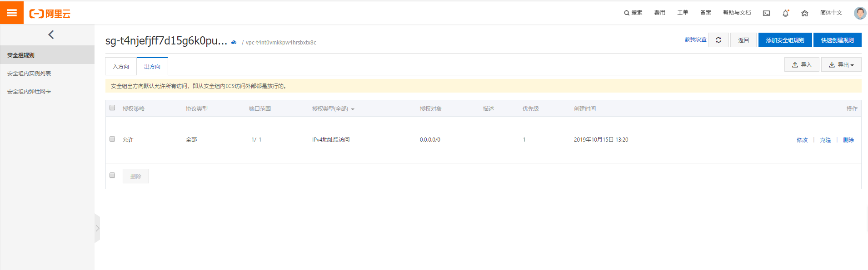Open the 简体中文 language selector
This screenshot has height=270, width=868.
831,13
